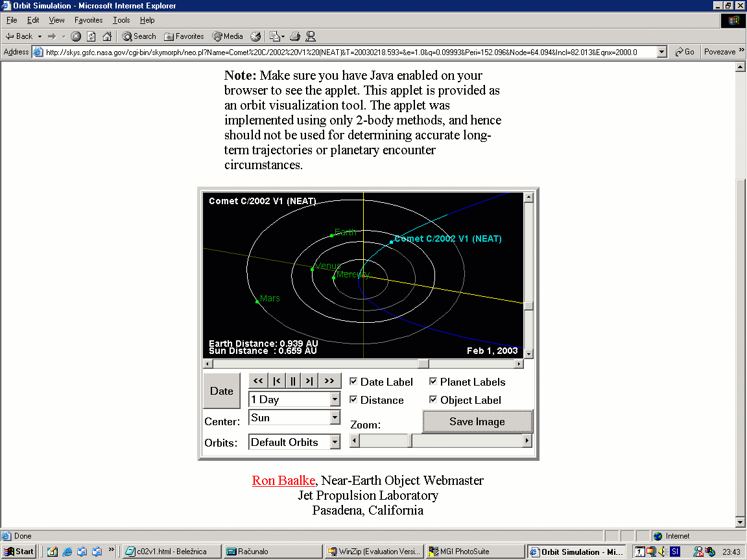The height and width of the screenshot is (560, 747).
Task: Click the Save Image button
Action: (x=477, y=421)
